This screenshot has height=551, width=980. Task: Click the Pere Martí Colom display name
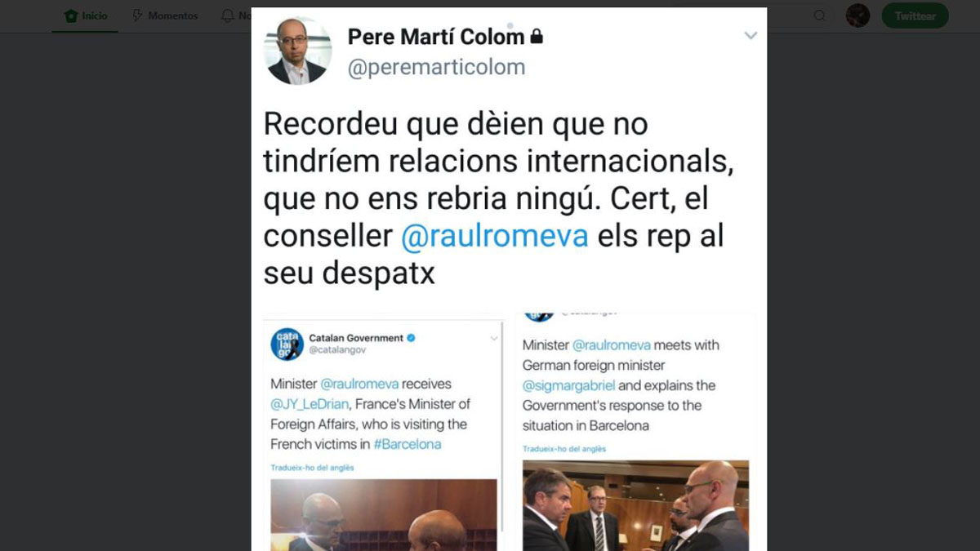436,37
